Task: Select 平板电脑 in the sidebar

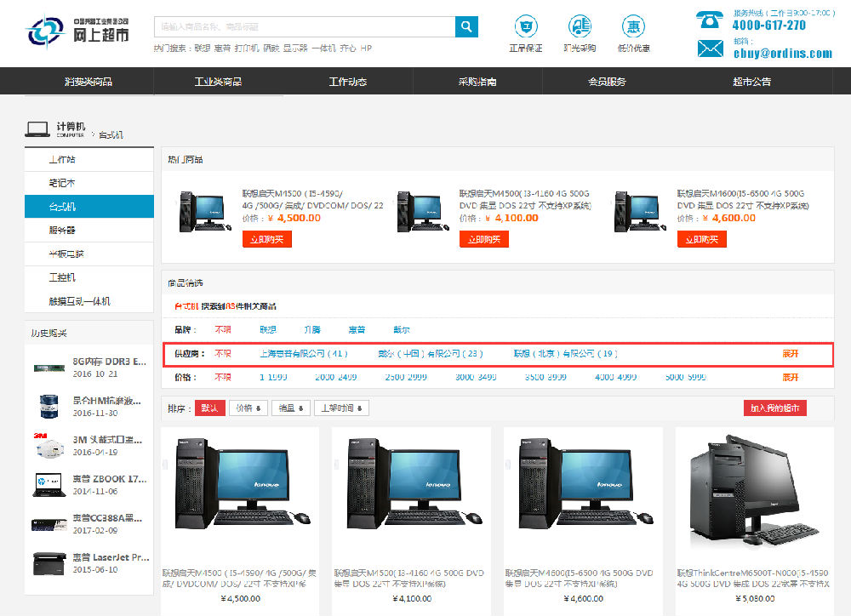Action: pyautogui.click(x=89, y=254)
